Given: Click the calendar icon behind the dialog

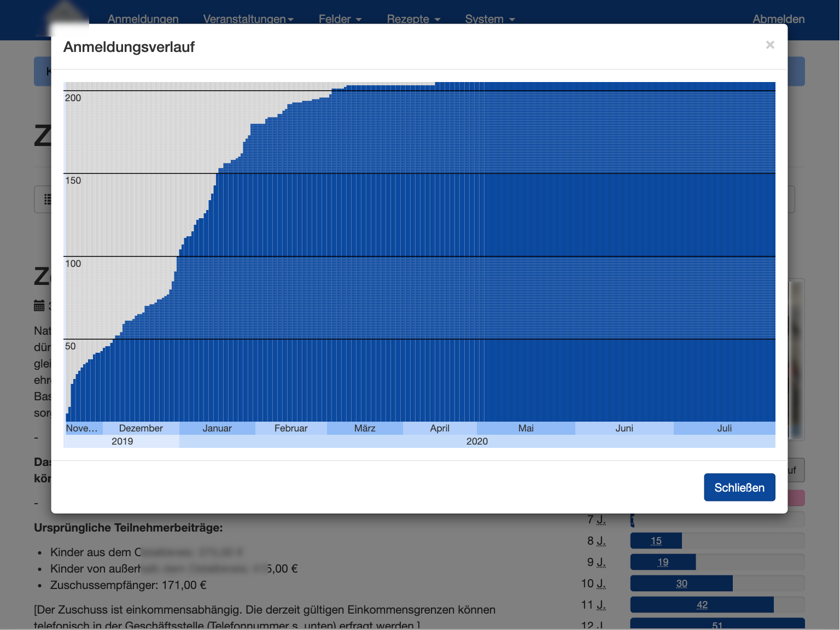Looking at the screenshot, I should coord(39,306).
